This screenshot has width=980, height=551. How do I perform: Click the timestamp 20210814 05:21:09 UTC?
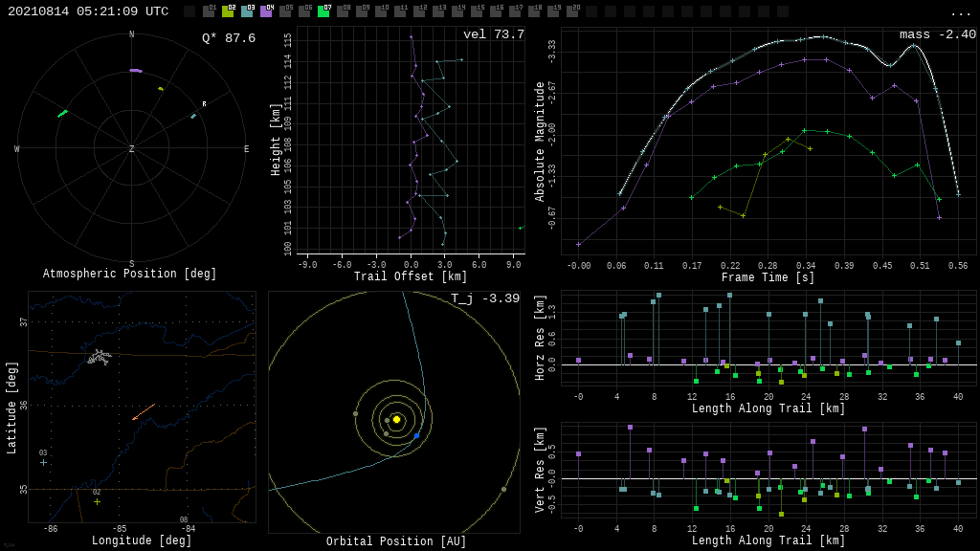(88, 11)
